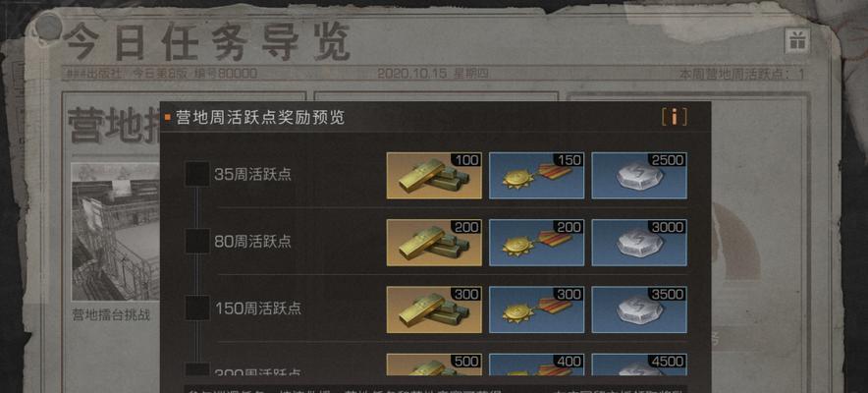This screenshot has height=393, width=868.
Task: Tap the medal reward worth 300
Action: [x=536, y=309]
